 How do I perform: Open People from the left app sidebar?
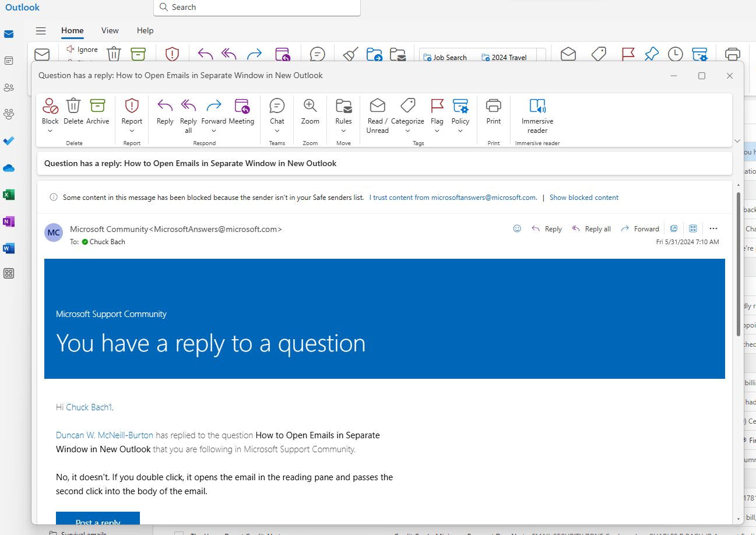(9, 87)
